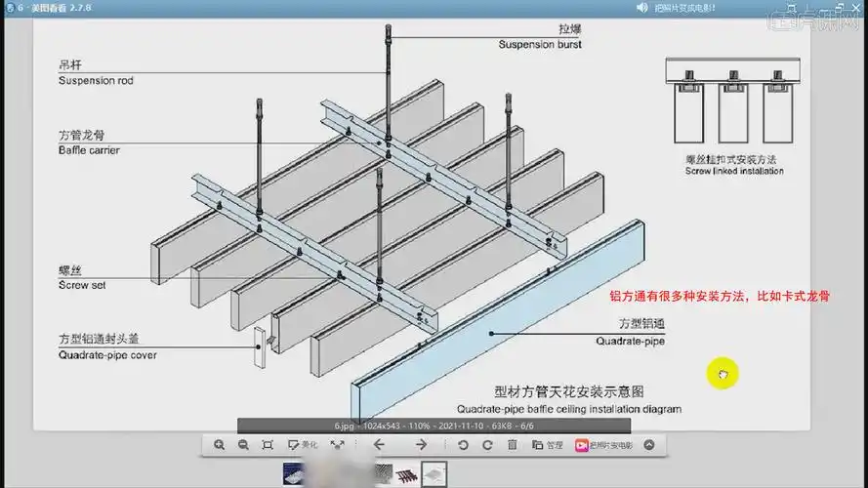This screenshot has width=868, height=488.
Task: Click 'Quadrate-pipe baffle ceiling installation diagram' caption
Action: [x=569, y=410]
